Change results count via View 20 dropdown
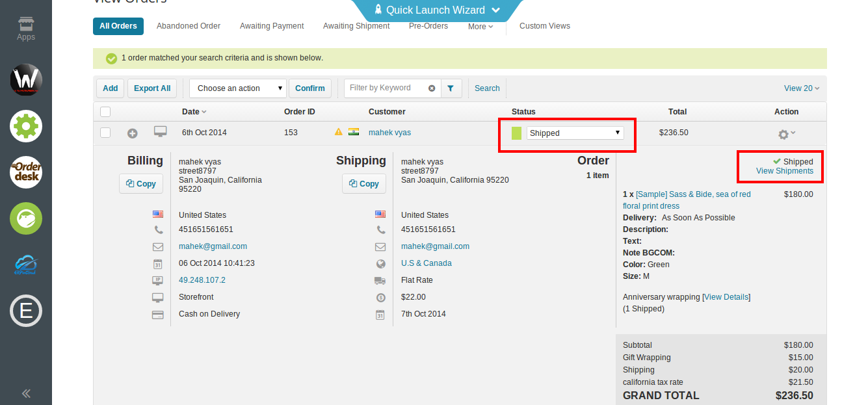The image size is (868, 405). click(800, 87)
